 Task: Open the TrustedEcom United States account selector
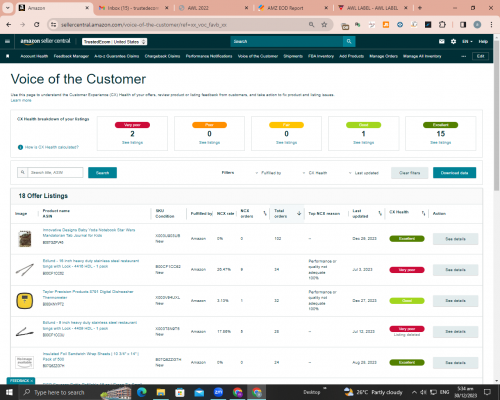[115, 42]
